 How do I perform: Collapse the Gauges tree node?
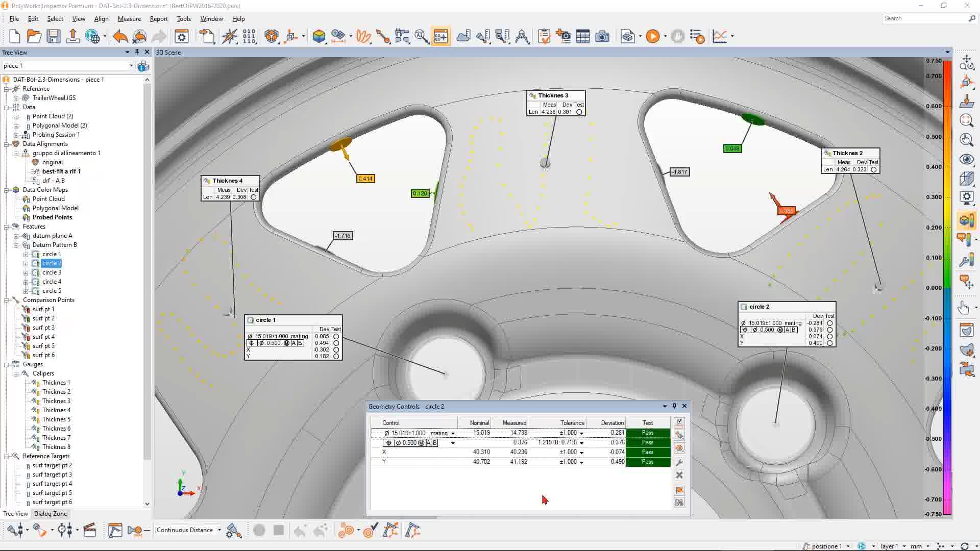click(7, 364)
